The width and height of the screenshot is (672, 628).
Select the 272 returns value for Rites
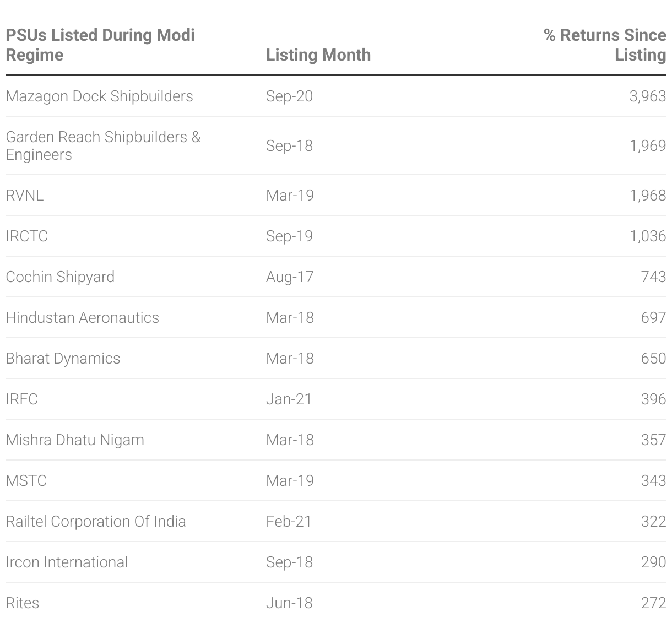coord(654,603)
